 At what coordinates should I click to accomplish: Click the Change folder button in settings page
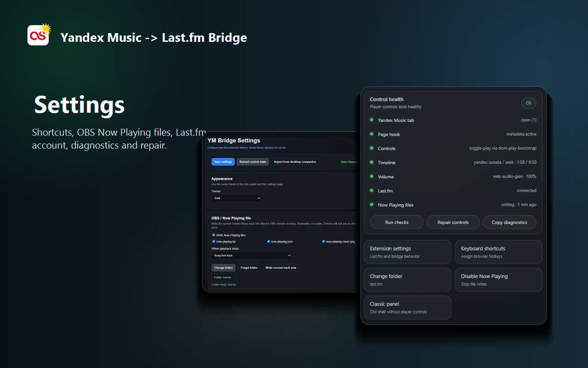224,268
